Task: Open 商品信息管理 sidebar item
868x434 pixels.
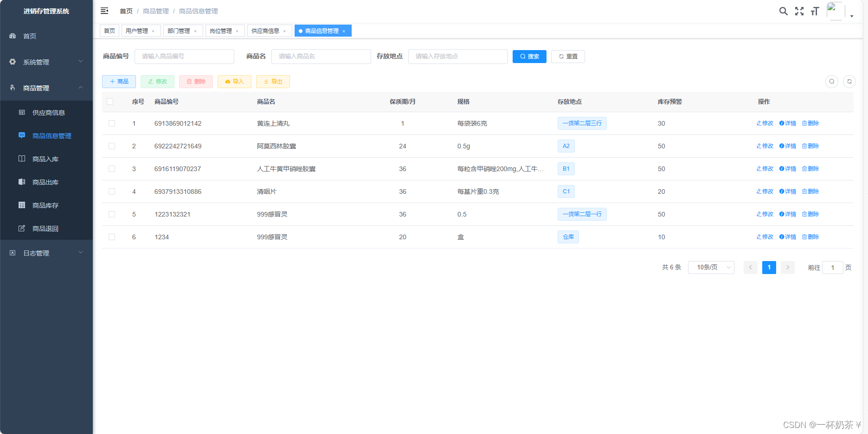Action: [x=46, y=136]
